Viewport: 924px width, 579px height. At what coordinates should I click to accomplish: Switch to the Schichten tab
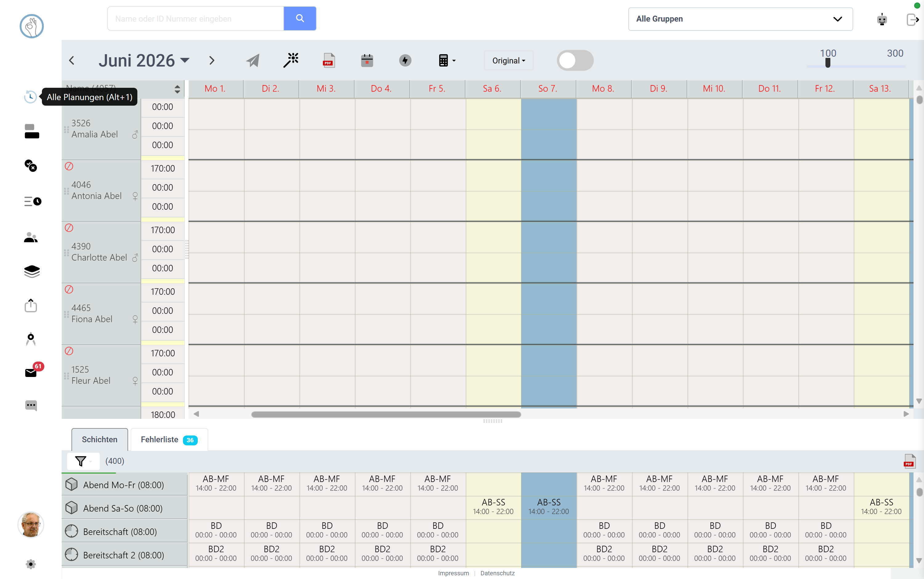tap(99, 439)
